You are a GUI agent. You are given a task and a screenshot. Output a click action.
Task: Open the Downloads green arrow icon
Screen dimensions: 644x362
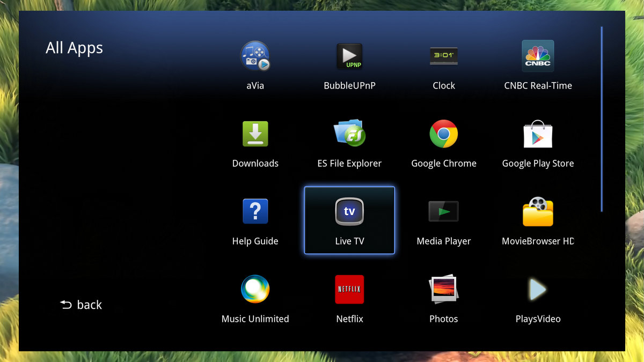pos(255,134)
